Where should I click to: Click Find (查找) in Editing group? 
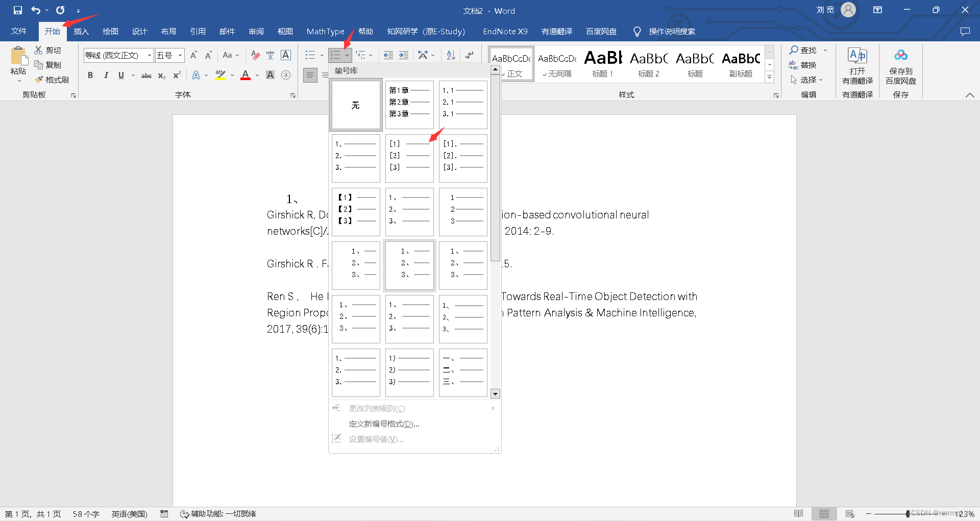coord(803,50)
